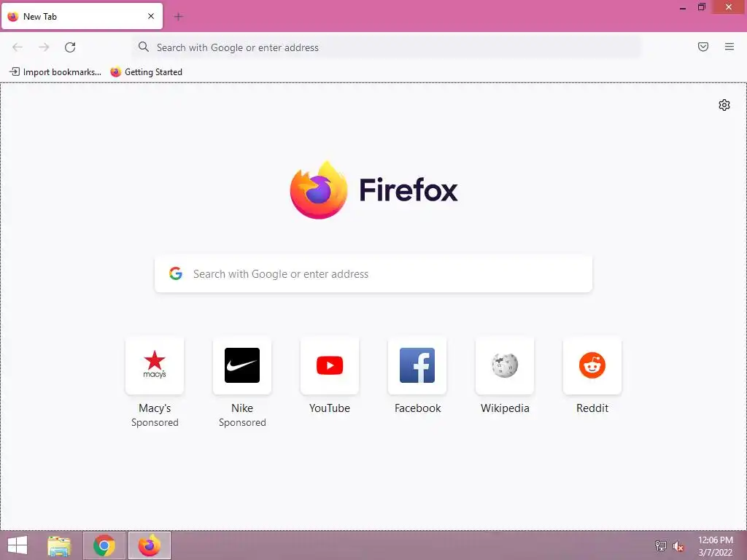The image size is (747, 560).
Task: Close the New Tab tab
Action: pyautogui.click(x=150, y=16)
